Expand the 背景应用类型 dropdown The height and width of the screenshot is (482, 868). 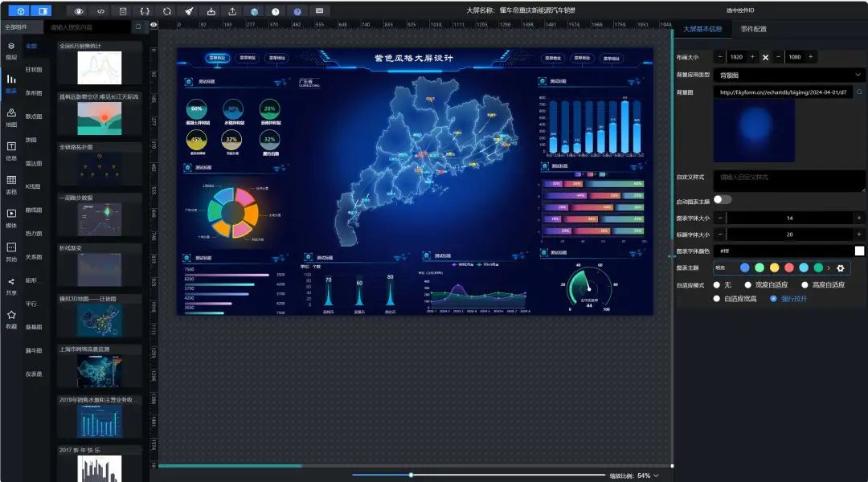[x=788, y=75]
